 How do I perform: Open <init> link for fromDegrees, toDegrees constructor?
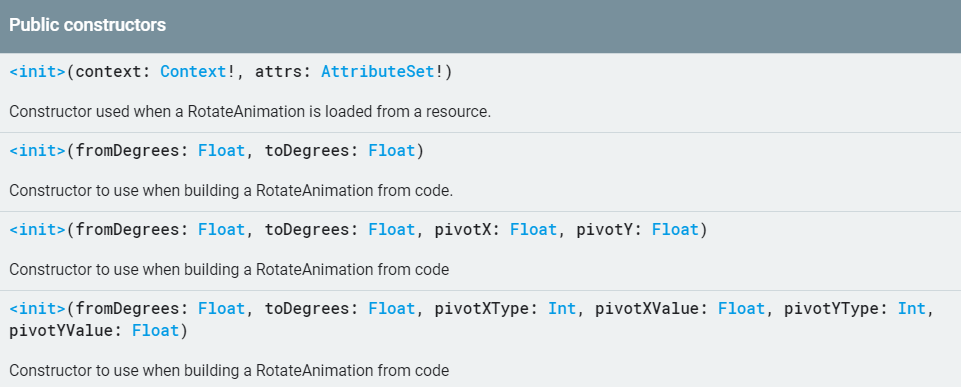click(37, 151)
